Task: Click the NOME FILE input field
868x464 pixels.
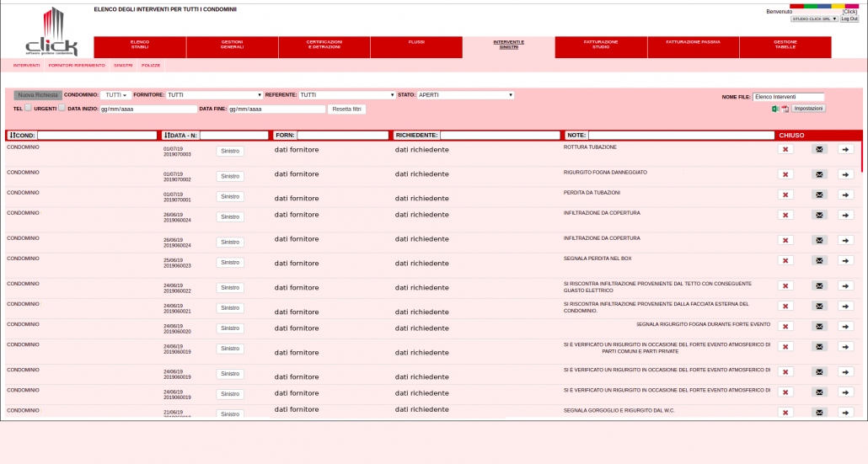Action: [x=788, y=97]
